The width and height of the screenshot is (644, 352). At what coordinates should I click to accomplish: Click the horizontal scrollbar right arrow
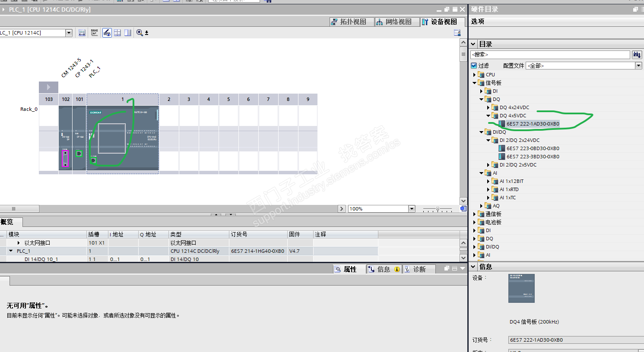point(342,209)
